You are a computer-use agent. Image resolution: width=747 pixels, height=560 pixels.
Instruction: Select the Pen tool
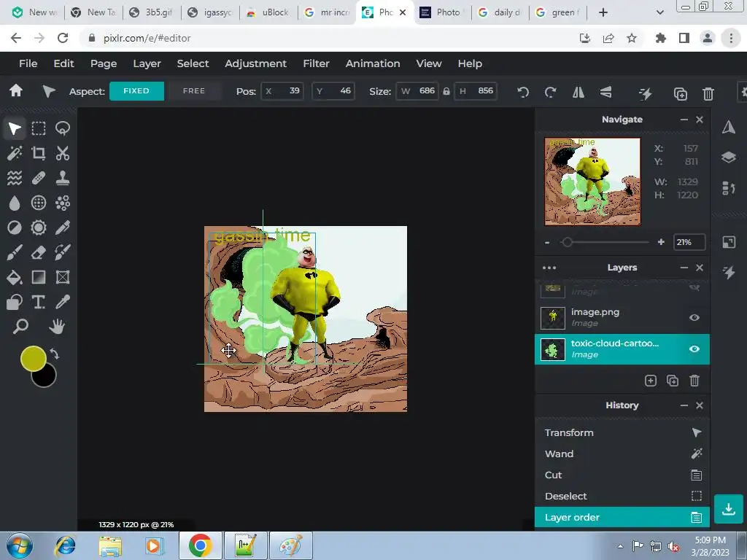tap(63, 227)
